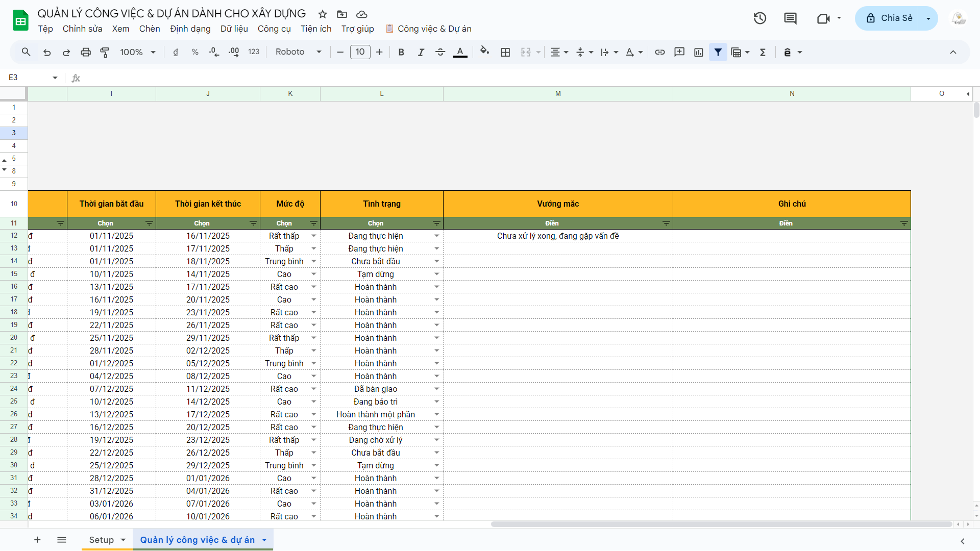The image size is (980, 551).
Task: Click the borders grid icon
Action: (505, 52)
